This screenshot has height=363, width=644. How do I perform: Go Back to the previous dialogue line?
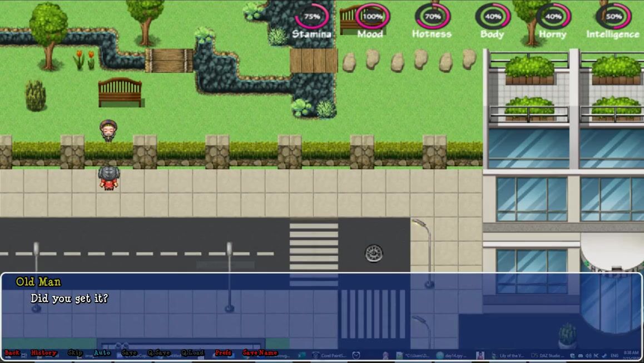[x=12, y=353]
